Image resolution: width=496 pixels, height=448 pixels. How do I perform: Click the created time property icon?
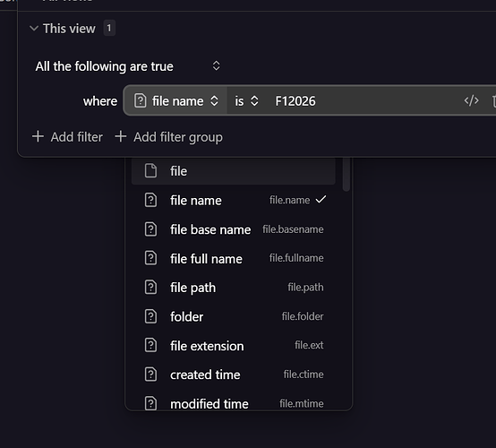tap(150, 375)
